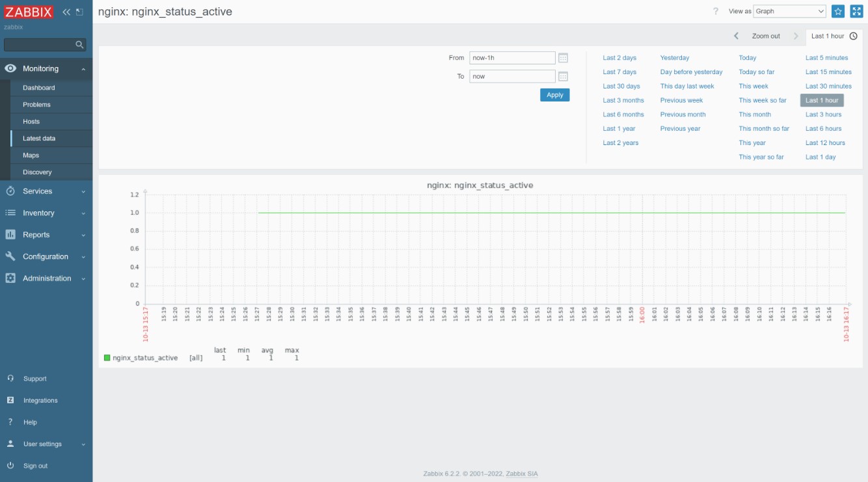Image resolution: width=868 pixels, height=482 pixels.
Task: Enter kiosk mode with fullscreen icon
Action: (x=856, y=11)
